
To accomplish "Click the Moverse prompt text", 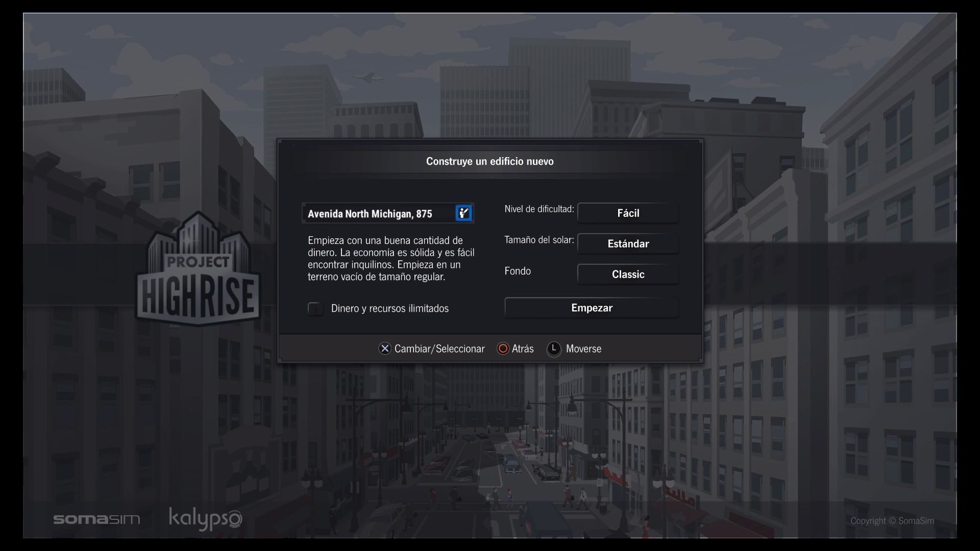I will 583,349.
